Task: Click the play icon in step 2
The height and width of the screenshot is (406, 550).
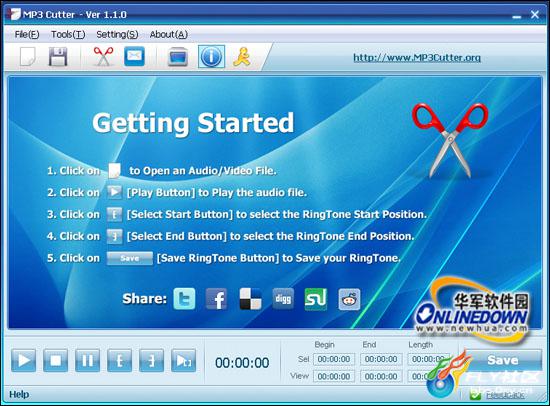Action: coord(114,192)
